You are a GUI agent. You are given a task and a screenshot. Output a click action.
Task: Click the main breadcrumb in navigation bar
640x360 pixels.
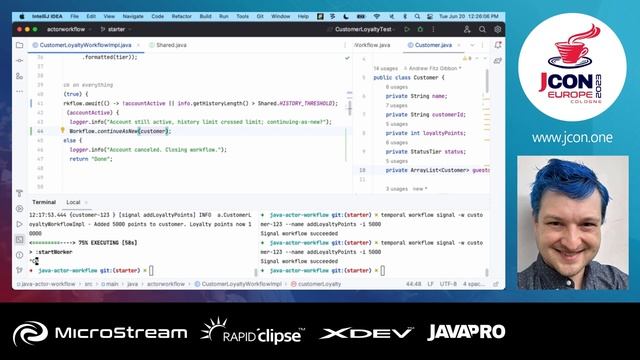point(110,284)
